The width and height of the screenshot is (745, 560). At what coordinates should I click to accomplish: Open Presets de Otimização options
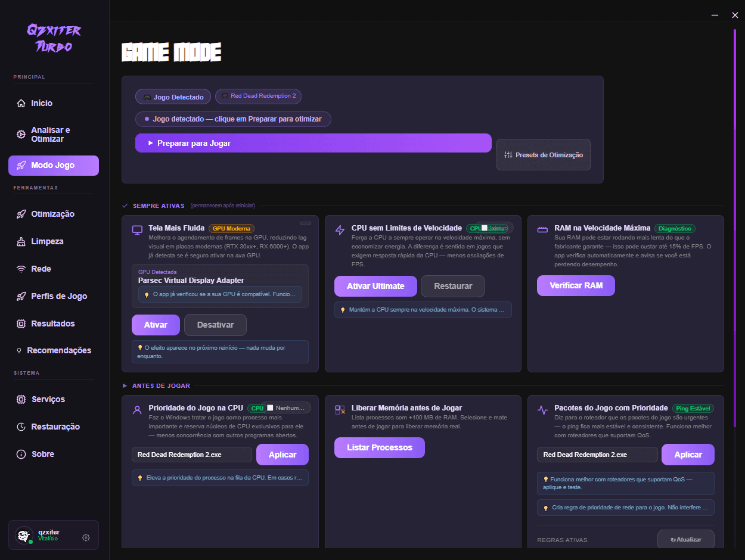pos(544,155)
